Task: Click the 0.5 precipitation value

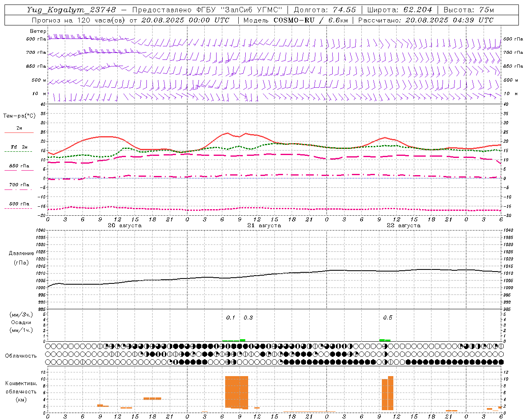Action: click(388, 317)
